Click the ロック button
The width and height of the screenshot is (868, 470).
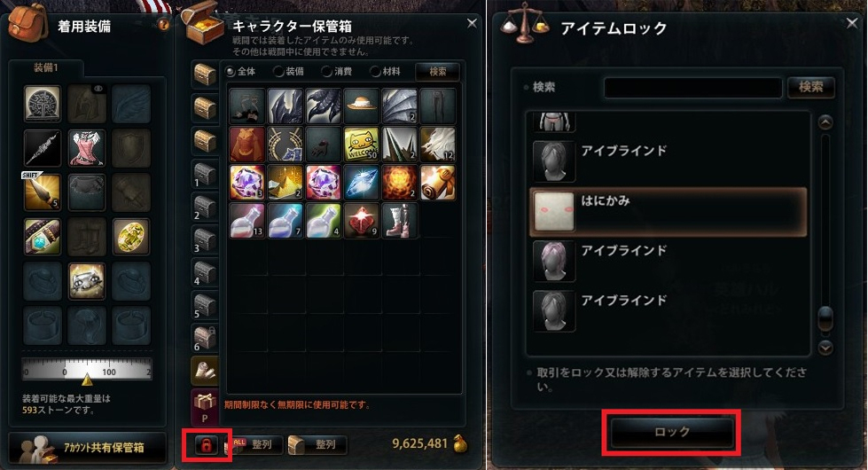click(x=671, y=432)
